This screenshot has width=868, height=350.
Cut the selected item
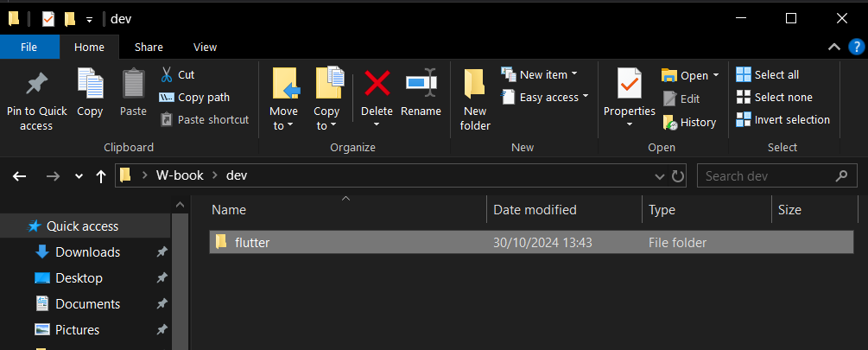pos(177,75)
